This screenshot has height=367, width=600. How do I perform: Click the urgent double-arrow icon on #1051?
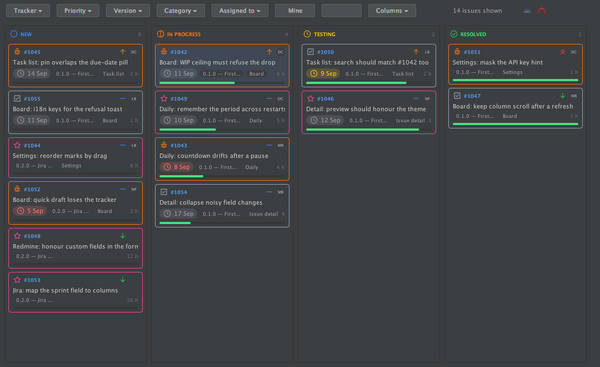(x=562, y=52)
